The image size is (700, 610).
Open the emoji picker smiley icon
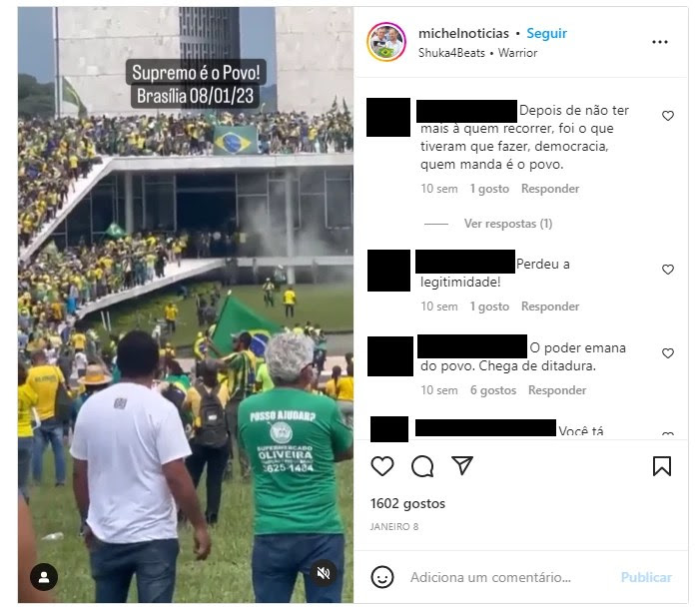(382, 577)
